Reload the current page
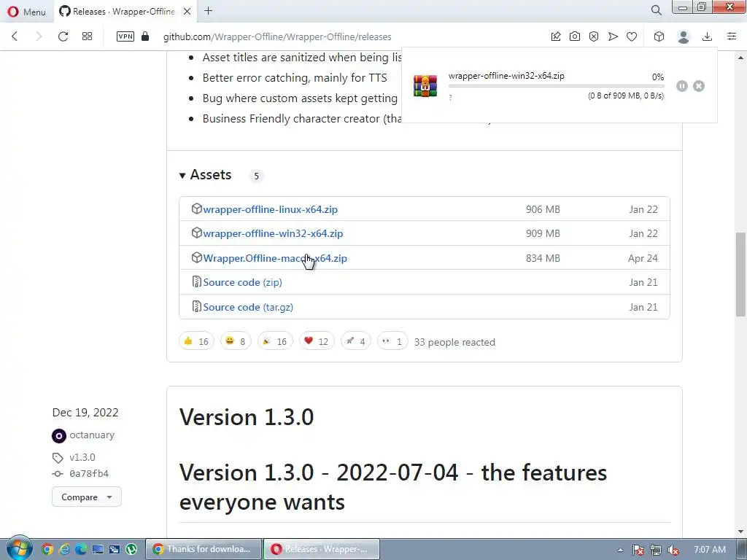This screenshot has height=560, width=747. pos(63,36)
